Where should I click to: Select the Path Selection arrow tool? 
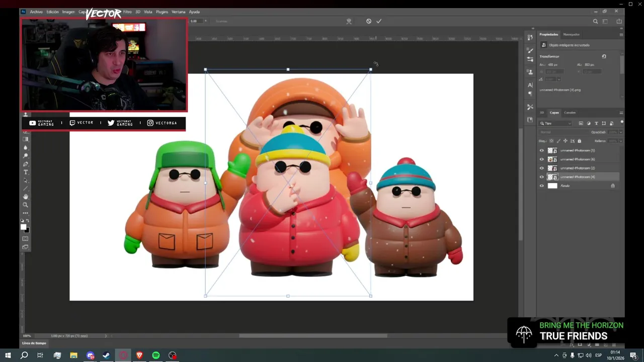(26, 180)
